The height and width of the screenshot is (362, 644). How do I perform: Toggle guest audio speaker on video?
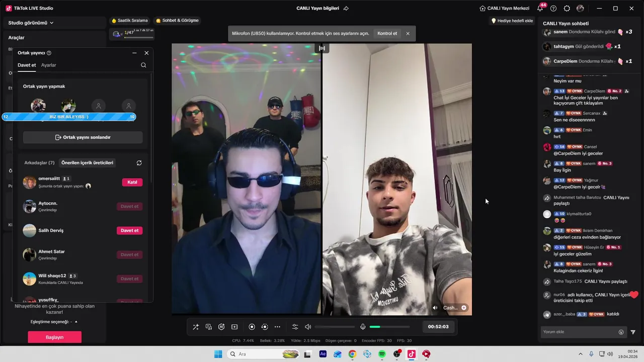435,308
